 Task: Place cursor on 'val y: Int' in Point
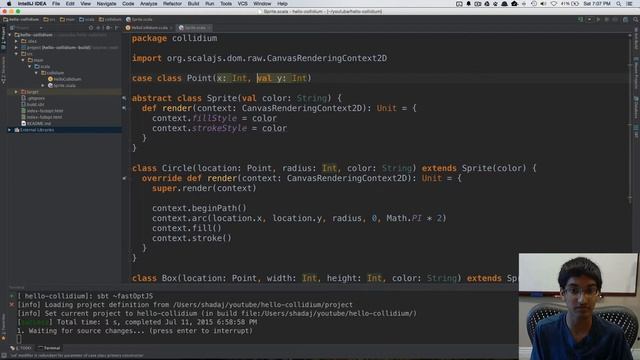(x=282, y=78)
